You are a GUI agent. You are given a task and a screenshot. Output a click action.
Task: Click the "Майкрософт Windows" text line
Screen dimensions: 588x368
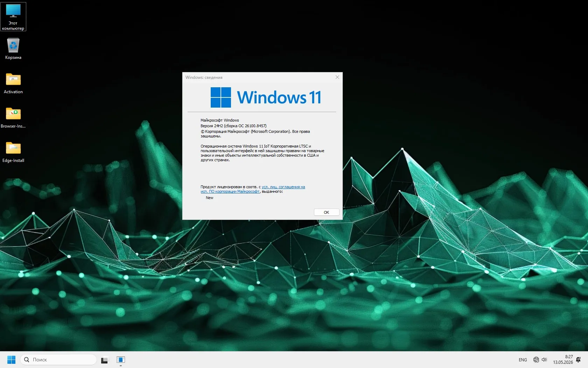coord(220,120)
